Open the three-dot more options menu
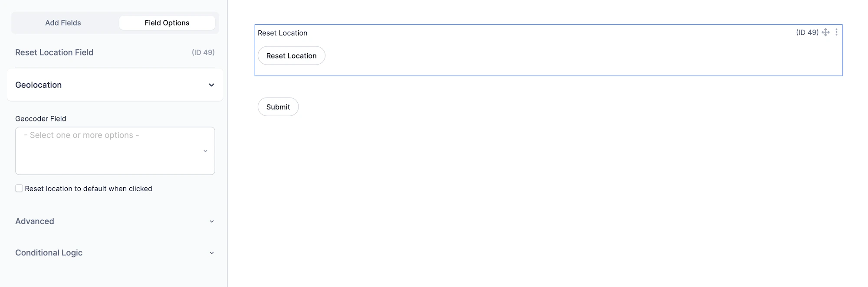 (836, 33)
